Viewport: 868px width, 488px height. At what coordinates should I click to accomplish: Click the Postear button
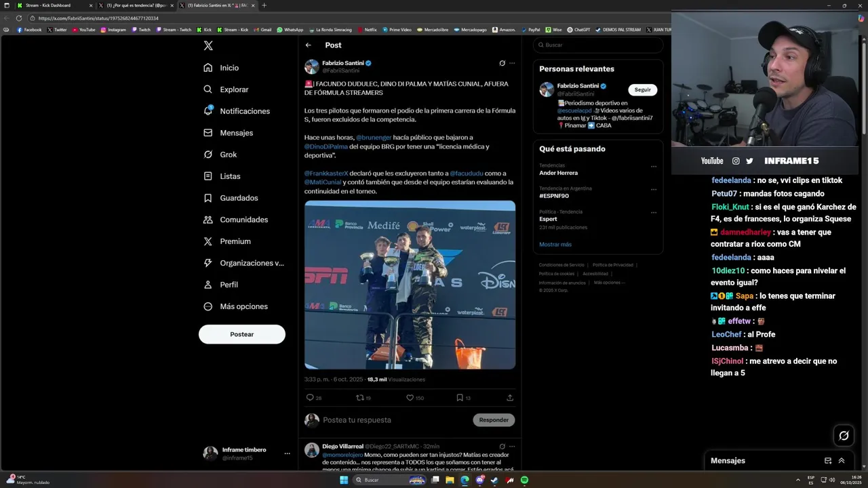[x=241, y=334]
